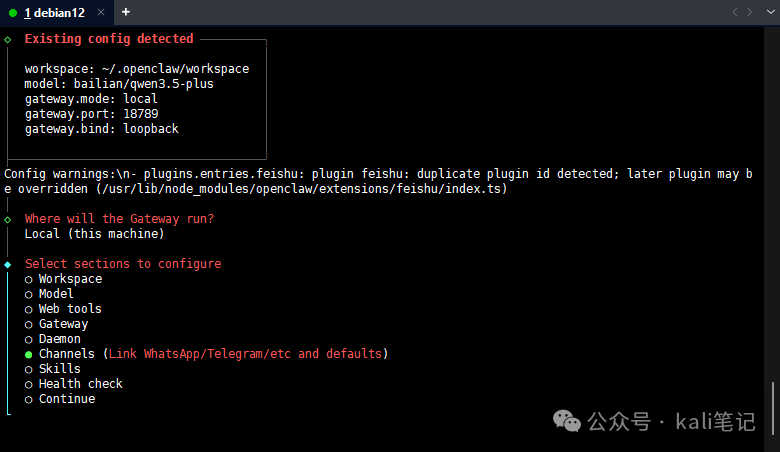
Task: Select the Model radio option
Action: tap(29, 294)
